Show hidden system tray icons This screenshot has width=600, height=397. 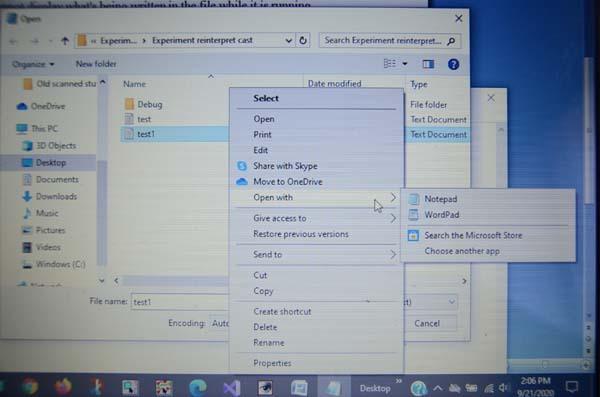point(438,389)
